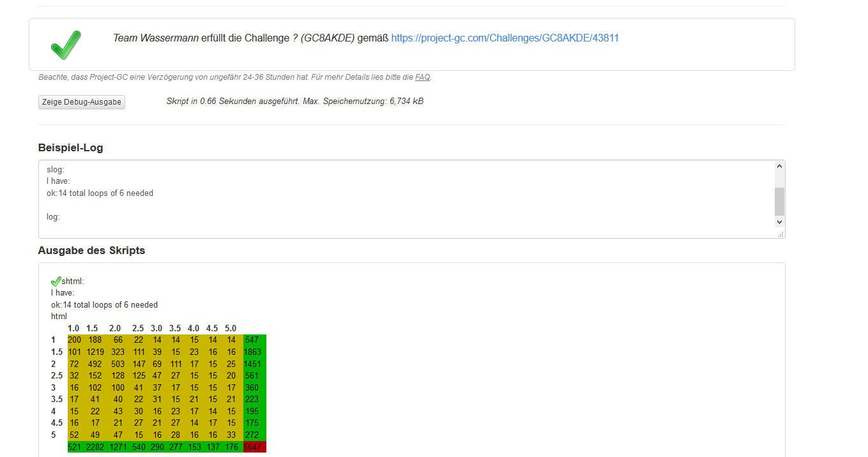The width and height of the screenshot is (868, 457).
Task: Open the project-gc.com Challenges GC8AKDE link
Action: pyautogui.click(x=505, y=38)
